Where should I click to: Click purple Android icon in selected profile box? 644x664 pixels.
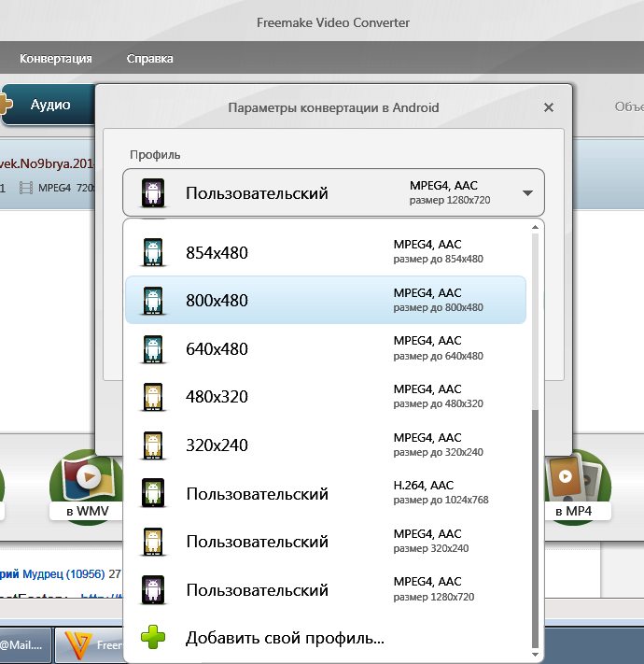[x=153, y=193]
